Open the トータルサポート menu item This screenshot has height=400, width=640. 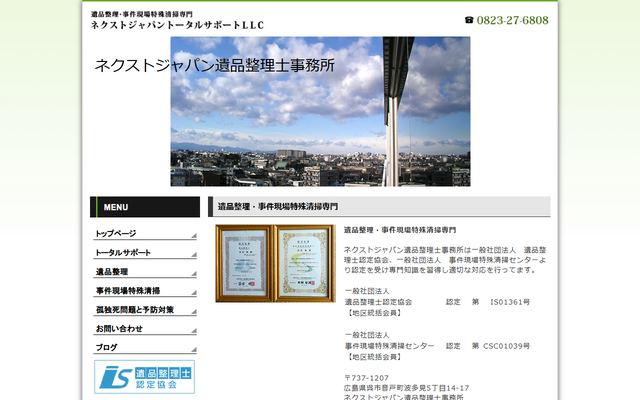pos(145,253)
